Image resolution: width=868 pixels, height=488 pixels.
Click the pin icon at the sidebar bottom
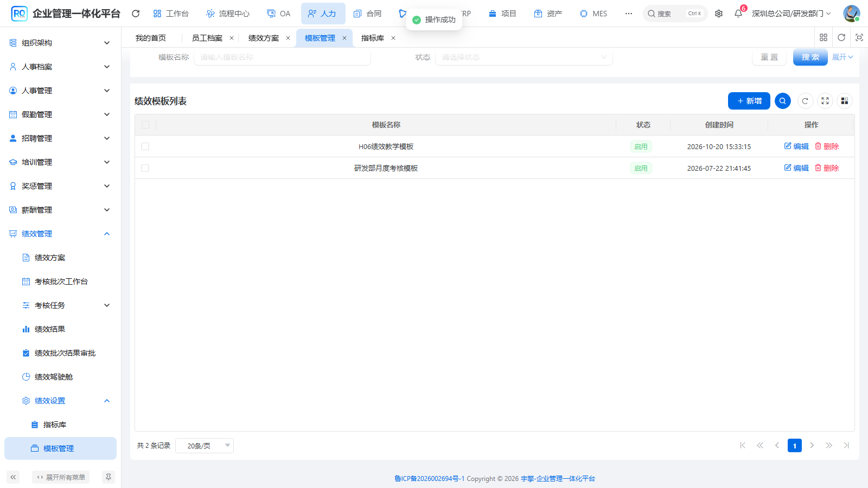tap(108, 477)
